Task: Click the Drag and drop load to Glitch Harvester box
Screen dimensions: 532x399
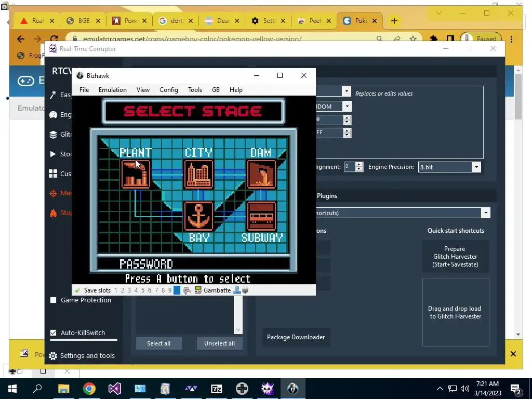Action: coord(455,312)
